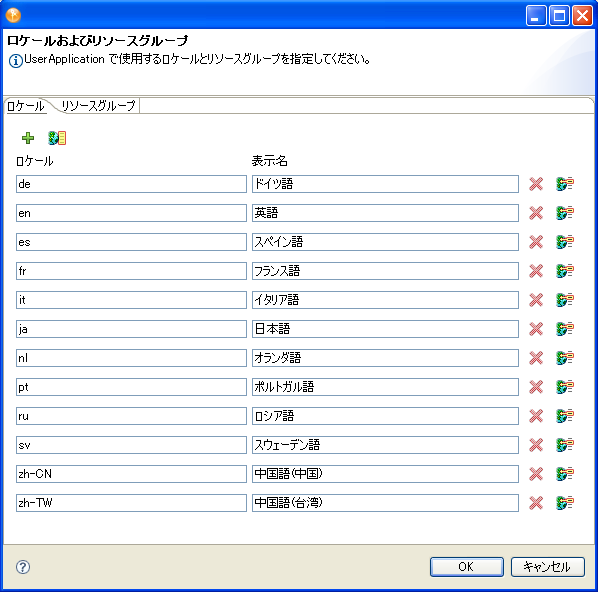Close the dialog with the red X button
598x592 pixels.
(582, 16)
